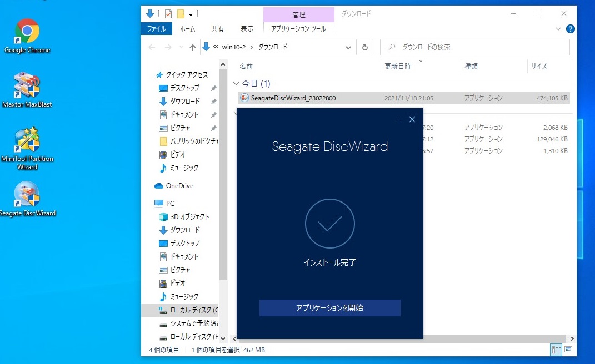Switch to the 表示 ribbon tab
The width and height of the screenshot is (595, 364).
click(247, 29)
